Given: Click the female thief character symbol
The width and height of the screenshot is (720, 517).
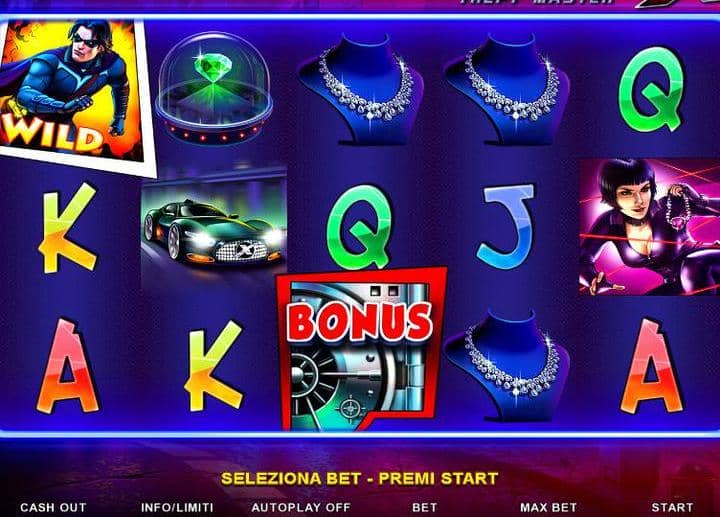Looking at the screenshot, I should coord(649,227).
